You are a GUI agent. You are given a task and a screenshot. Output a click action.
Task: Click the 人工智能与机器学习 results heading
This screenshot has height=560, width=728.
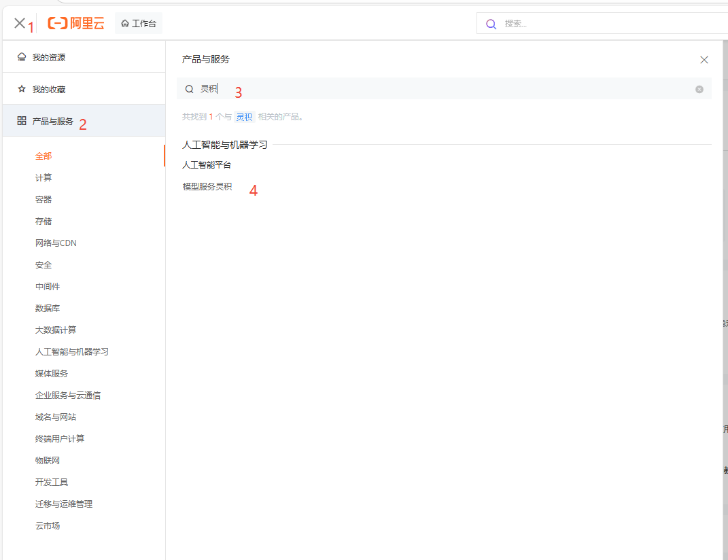(225, 145)
